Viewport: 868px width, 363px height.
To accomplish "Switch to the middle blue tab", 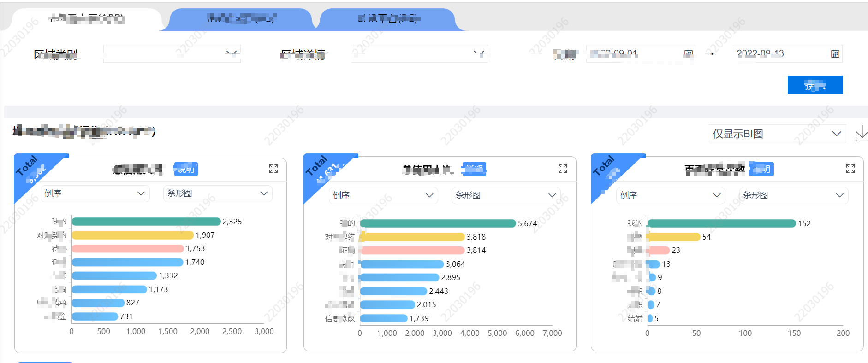I will point(240,19).
